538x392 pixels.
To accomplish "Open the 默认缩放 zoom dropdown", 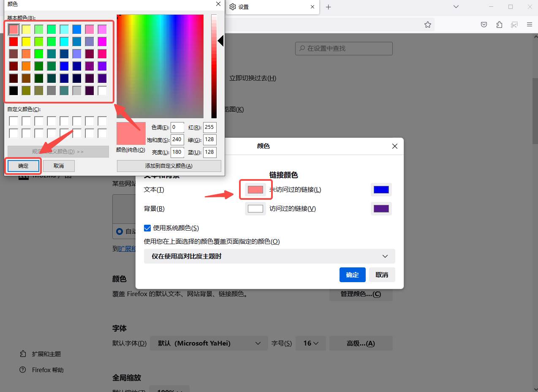I will pos(169,389).
